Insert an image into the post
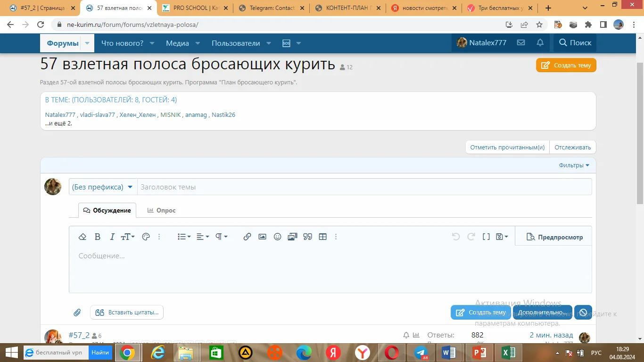Image resolution: width=644 pixels, height=362 pixels. click(x=262, y=237)
